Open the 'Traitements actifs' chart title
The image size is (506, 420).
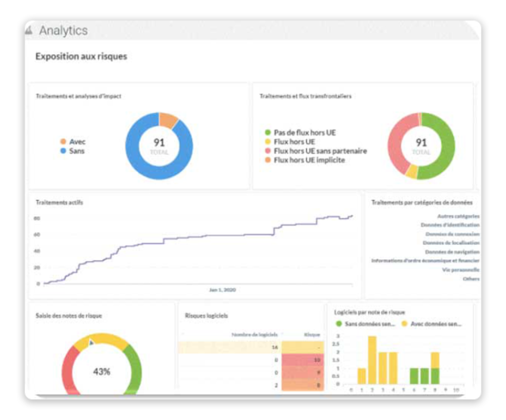59,203
